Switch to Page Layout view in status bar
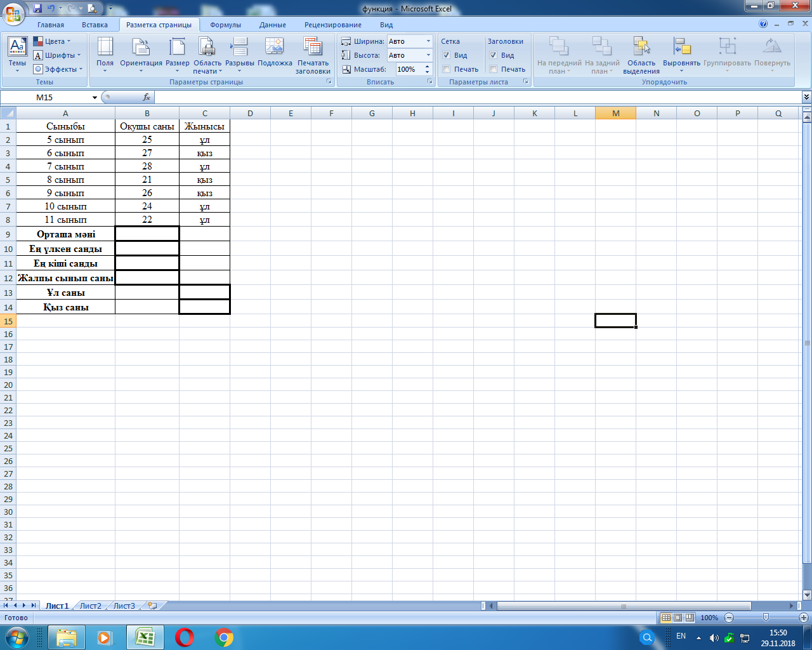 [x=678, y=618]
